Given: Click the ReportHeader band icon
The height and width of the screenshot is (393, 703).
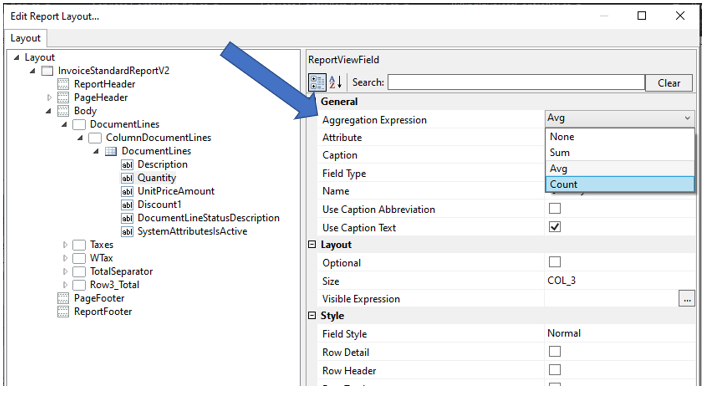Looking at the screenshot, I should coord(63,84).
